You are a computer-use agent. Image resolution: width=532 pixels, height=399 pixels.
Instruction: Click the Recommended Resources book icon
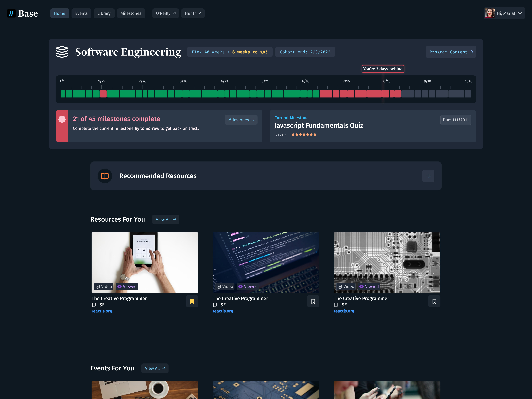click(105, 176)
